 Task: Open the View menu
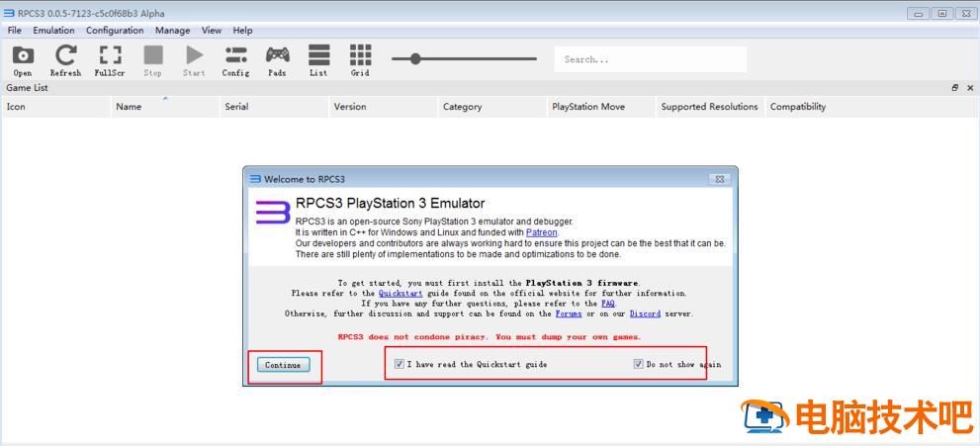pyautogui.click(x=212, y=30)
